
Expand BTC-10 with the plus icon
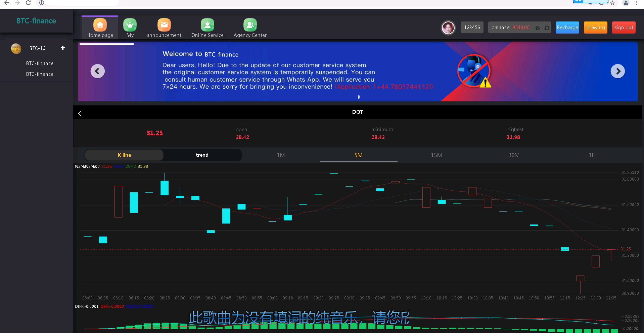pyautogui.click(x=63, y=48)
